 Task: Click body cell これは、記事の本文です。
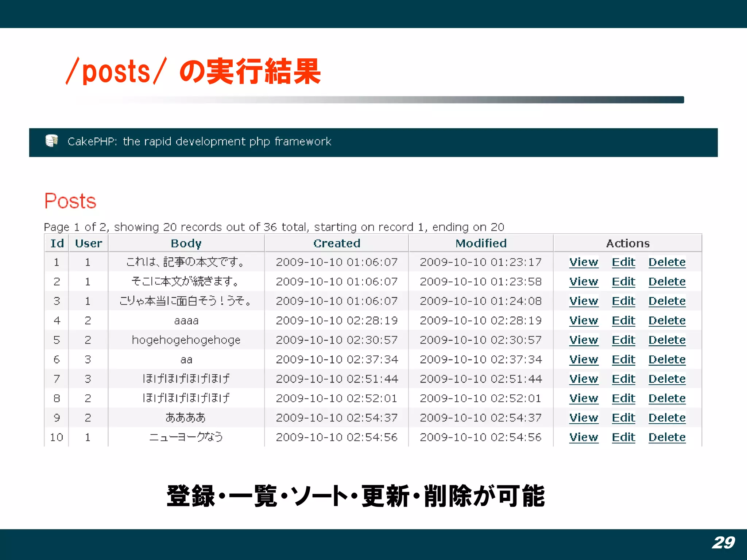click(x=186, y=262)
